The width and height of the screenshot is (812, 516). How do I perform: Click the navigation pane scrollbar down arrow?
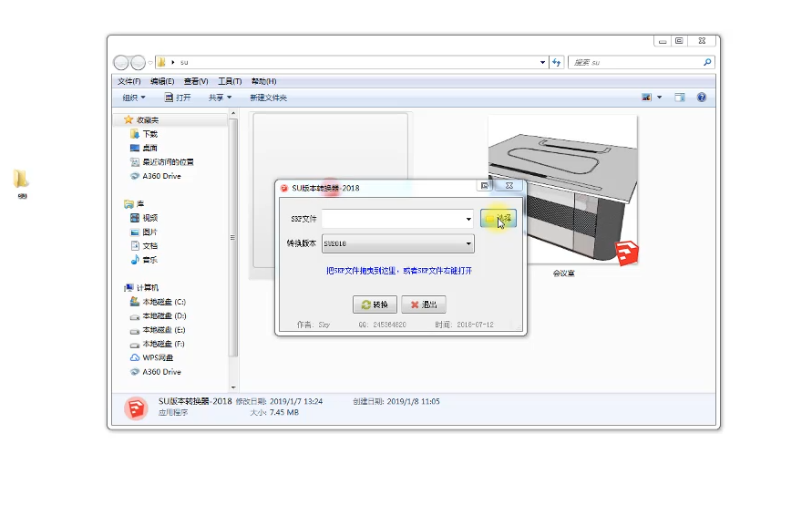coord(233,387)
